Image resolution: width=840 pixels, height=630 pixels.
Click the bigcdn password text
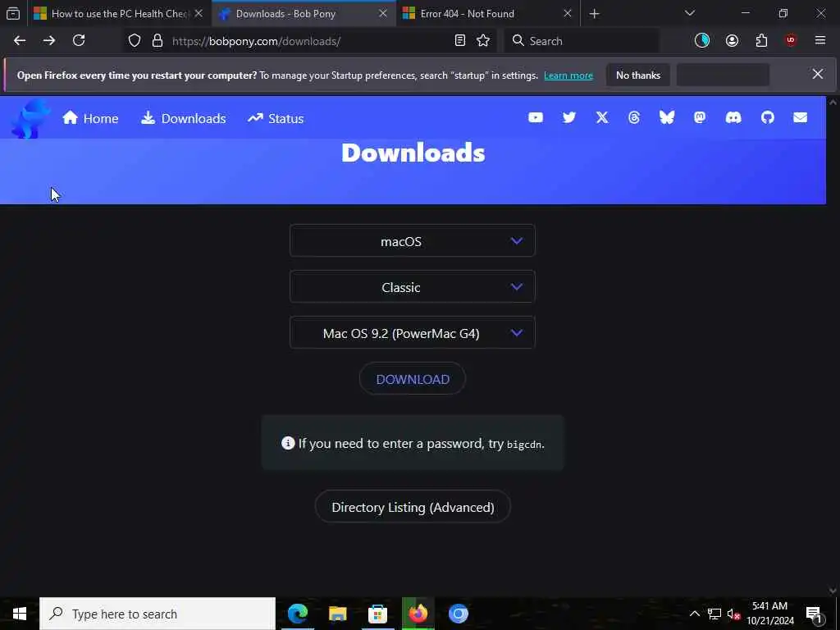[x=524, y=445]
